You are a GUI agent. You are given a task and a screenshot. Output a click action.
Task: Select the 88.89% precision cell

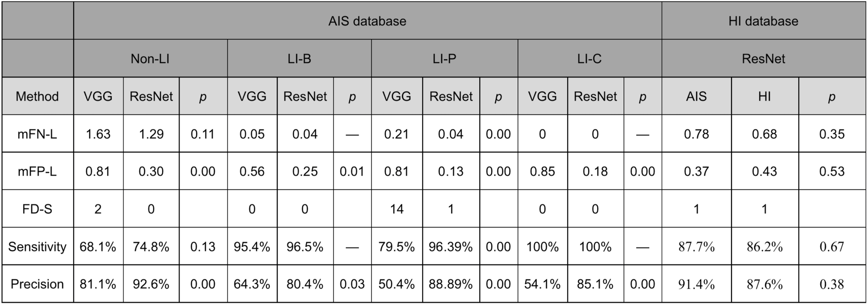(451, 284)
